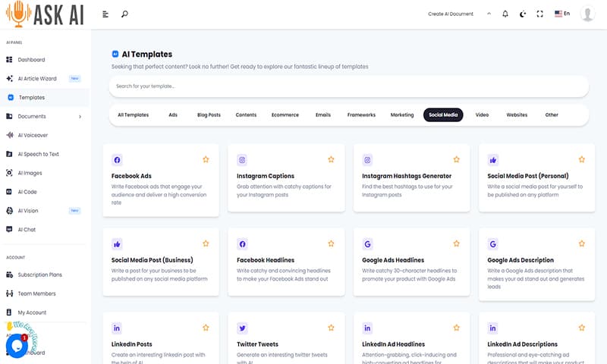The width and height of the screenshot is (607, 364).
Task: Open the live chat bubble
Action: 17,347
